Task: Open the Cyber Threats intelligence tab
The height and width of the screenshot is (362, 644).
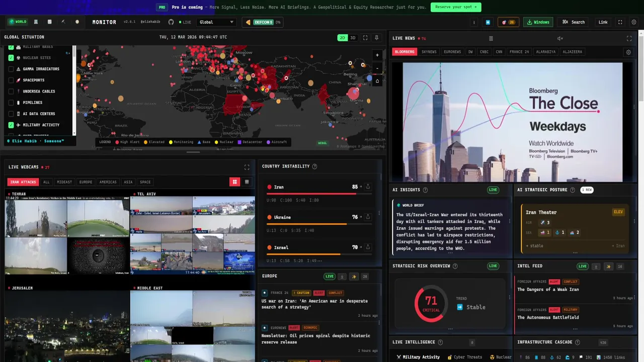Action: tap(465, 357)
